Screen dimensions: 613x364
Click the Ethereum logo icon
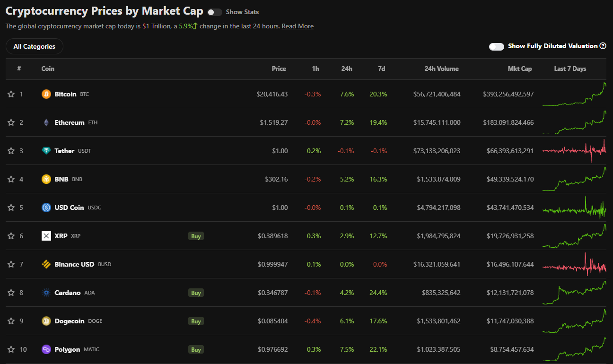(46, 122)
